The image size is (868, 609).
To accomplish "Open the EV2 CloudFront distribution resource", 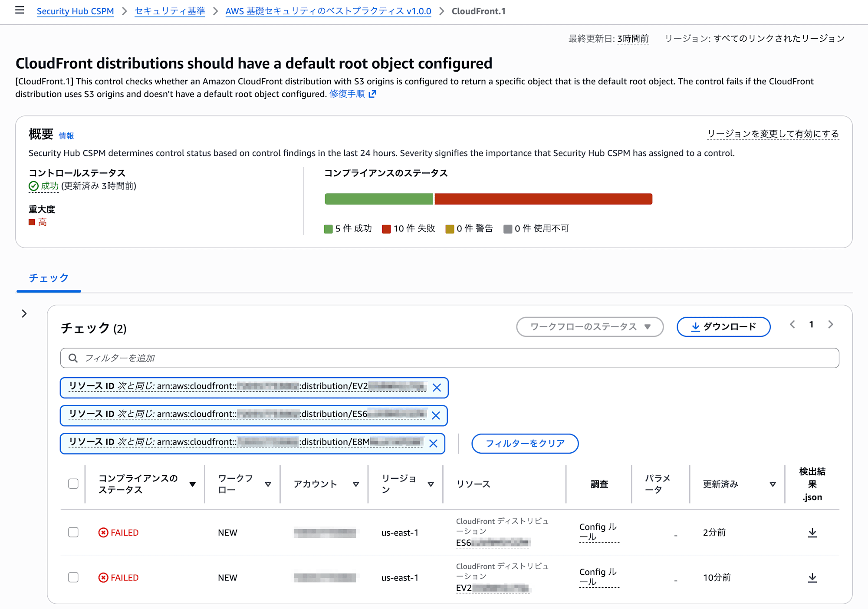I will 493,588.
